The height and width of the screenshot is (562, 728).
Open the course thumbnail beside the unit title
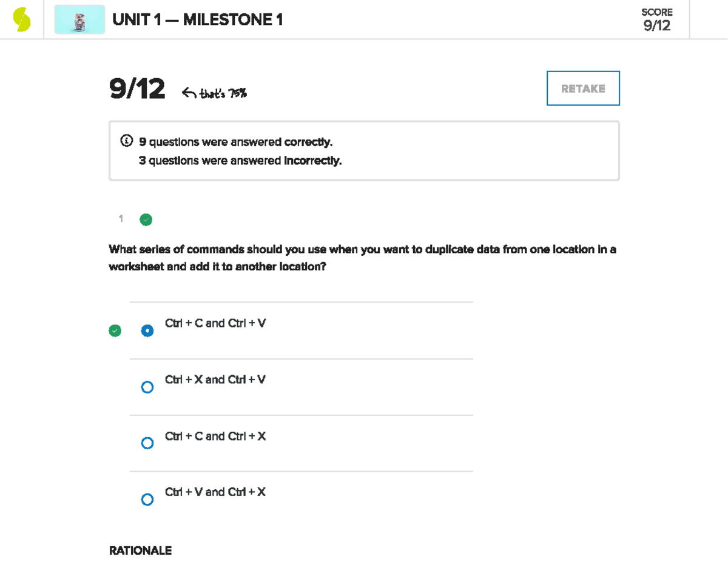click(x=79, y=20)
